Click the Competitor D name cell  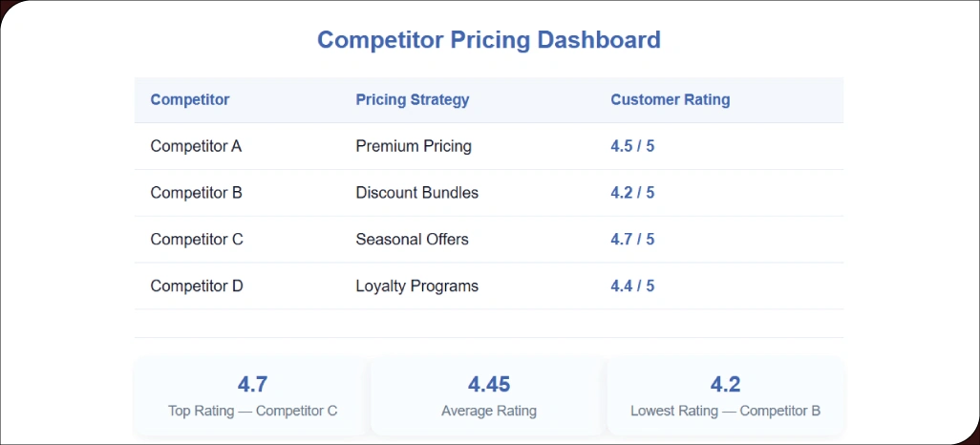197,286
